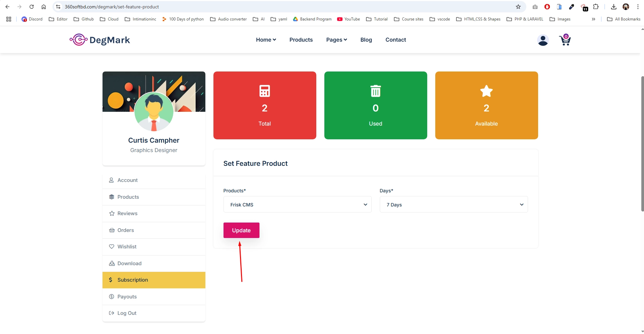644x334 pixels.
Task: Click the site information icon in address bar
Action: (x=58, y=7)
